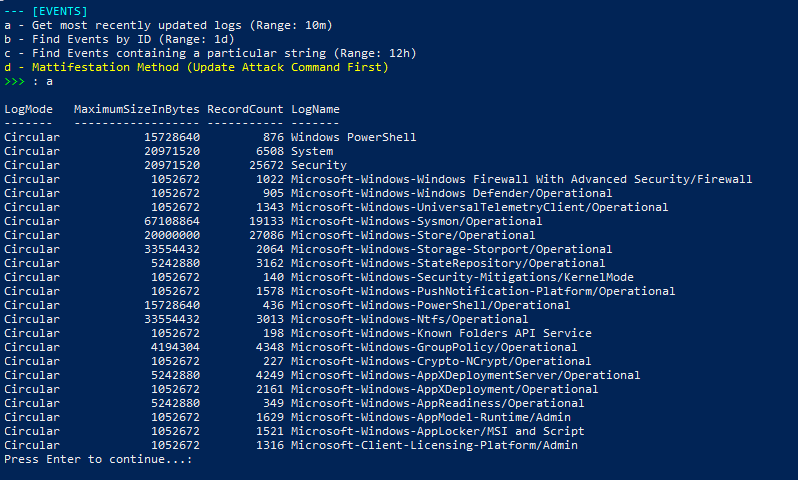
Task: Click the 'Windows PowerShell' log name
Action: 354,137
